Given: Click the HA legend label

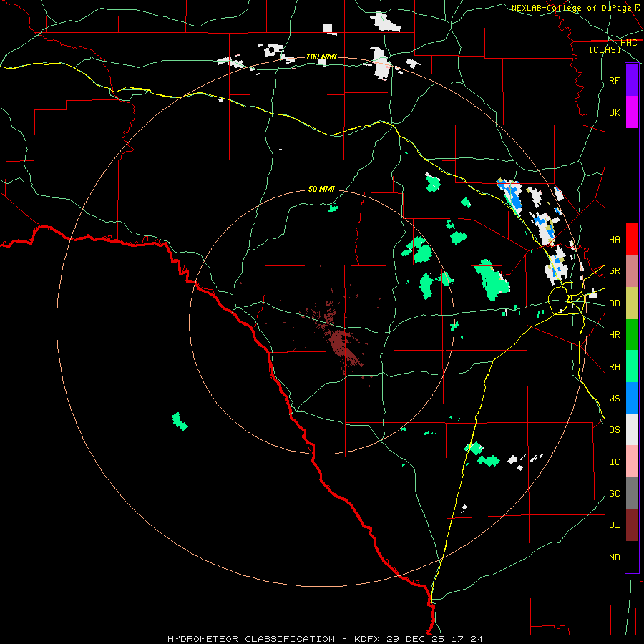Looking at the screenshot, I should tap(615, 239).
